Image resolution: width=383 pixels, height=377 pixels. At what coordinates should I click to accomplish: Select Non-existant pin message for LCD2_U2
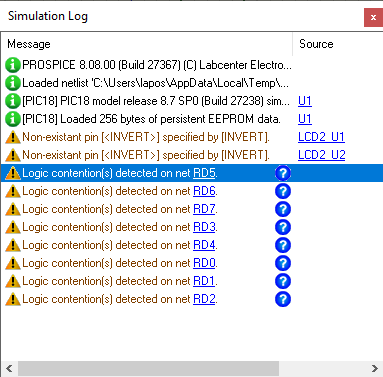(146, 155)
